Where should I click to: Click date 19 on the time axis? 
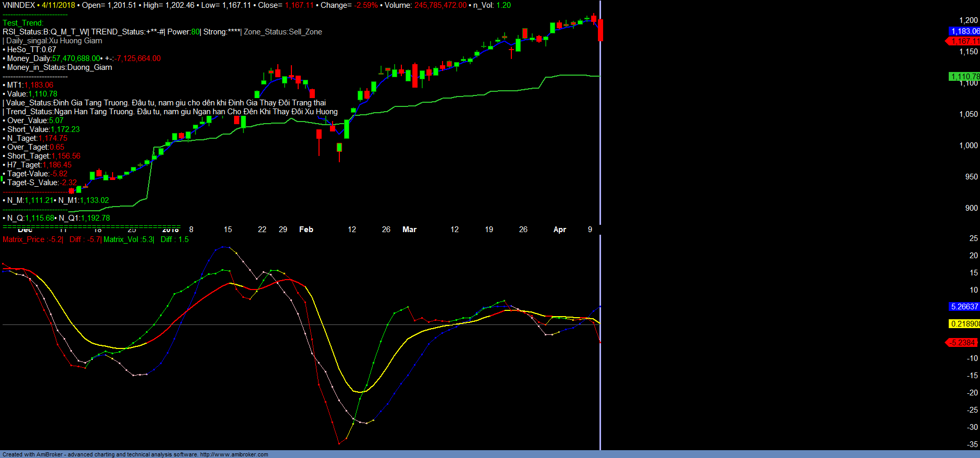tap(489, 230)
